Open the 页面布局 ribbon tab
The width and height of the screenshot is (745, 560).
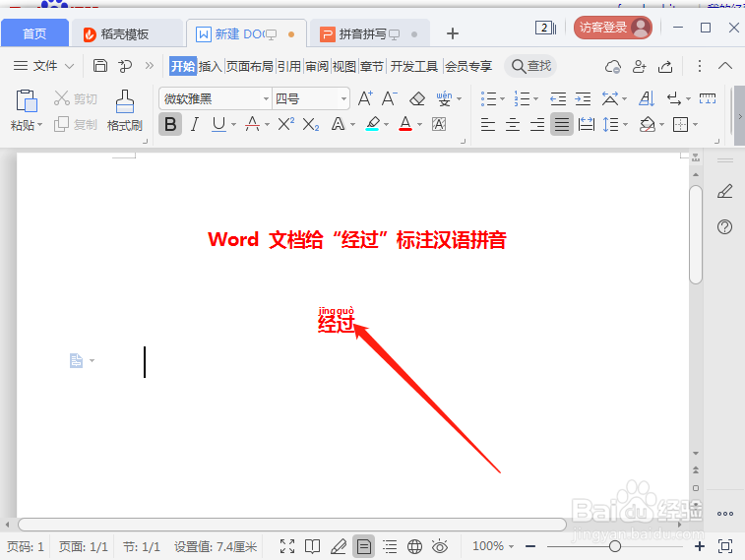click(x=249, y=66)
